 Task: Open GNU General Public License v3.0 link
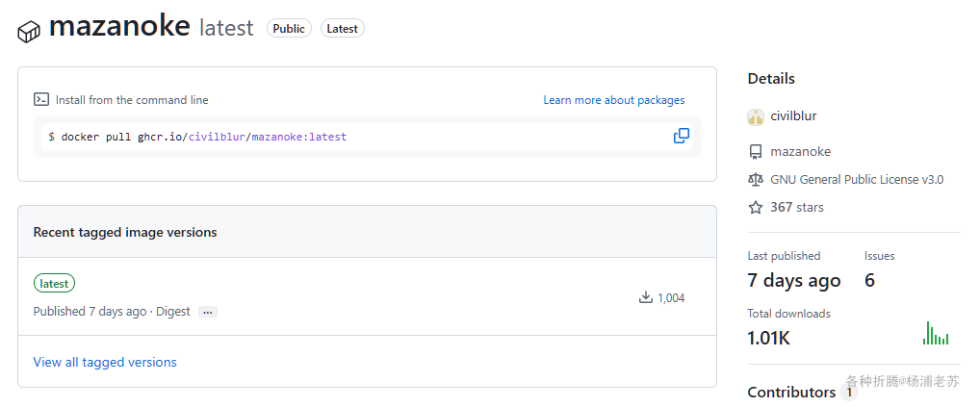[857, 179]
